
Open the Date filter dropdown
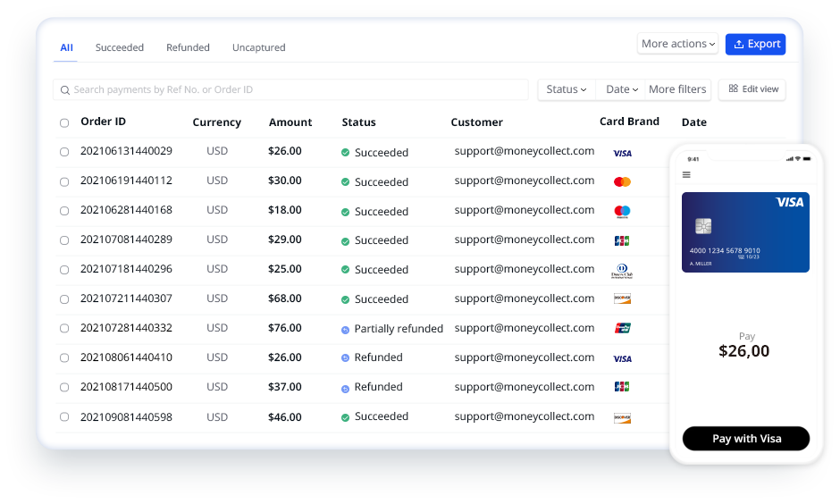tap(621, 89)
